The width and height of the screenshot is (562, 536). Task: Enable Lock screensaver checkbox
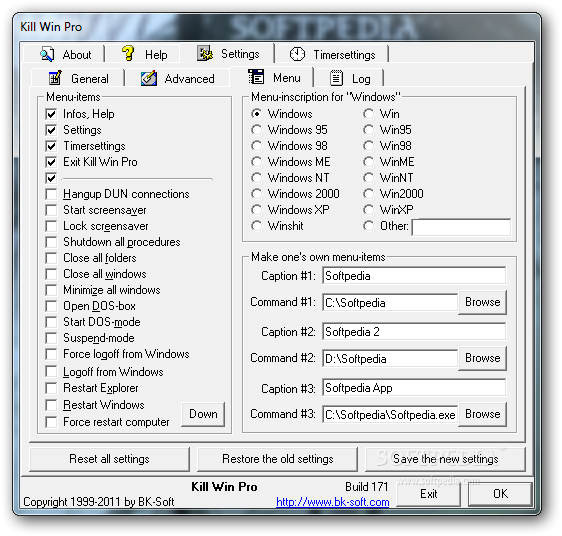coord(51,226)
